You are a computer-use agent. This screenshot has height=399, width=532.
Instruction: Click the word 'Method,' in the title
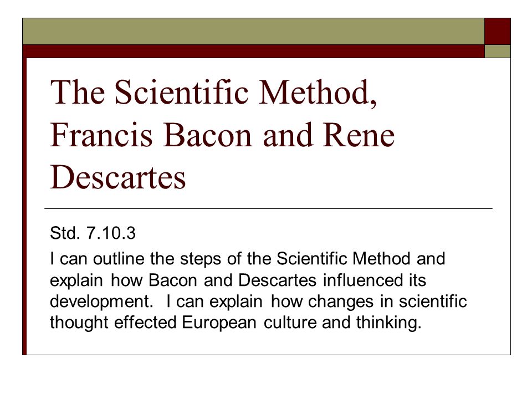tap(318, 93)
